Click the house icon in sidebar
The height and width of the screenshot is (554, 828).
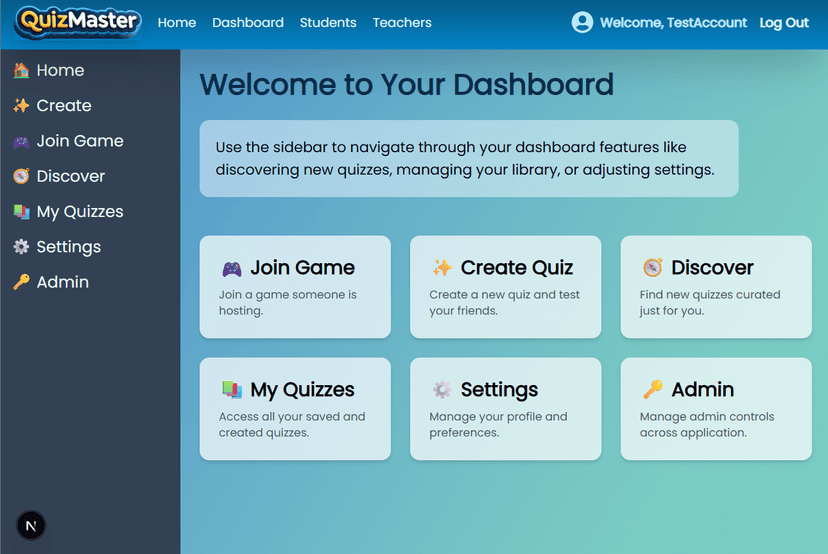point(21,70)
